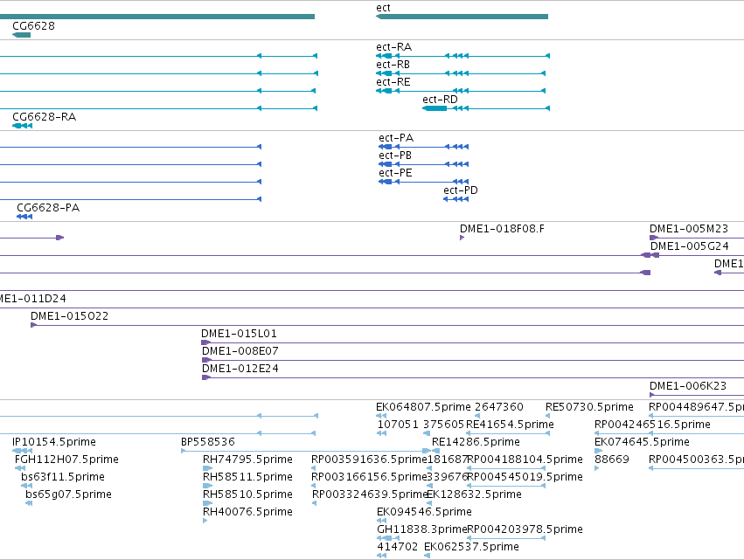Click the ect-PA protein label

click(x=396, y=138)
